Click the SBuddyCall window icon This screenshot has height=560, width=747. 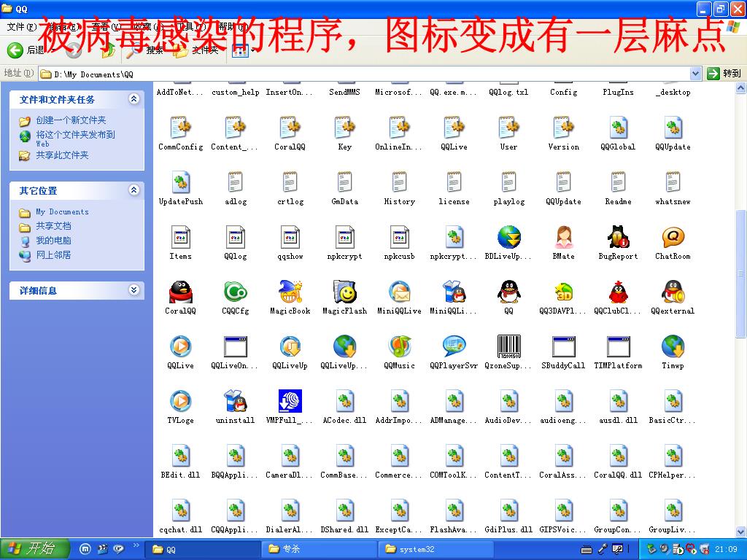point(564,346)
